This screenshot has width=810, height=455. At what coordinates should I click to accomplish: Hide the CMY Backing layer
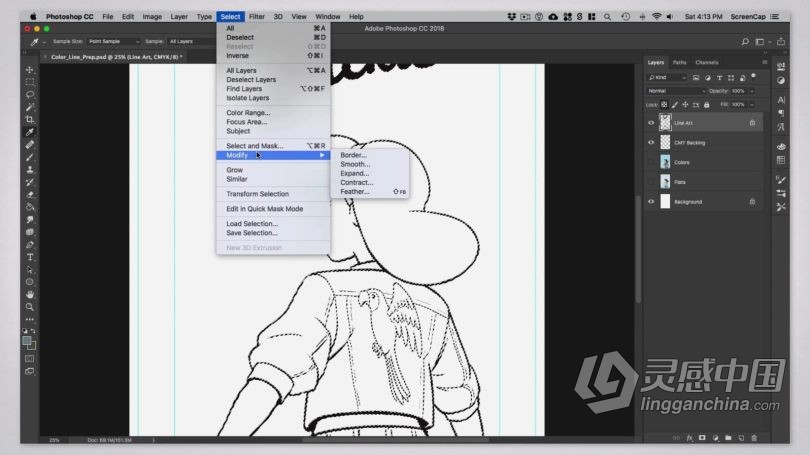pos(651,143)
